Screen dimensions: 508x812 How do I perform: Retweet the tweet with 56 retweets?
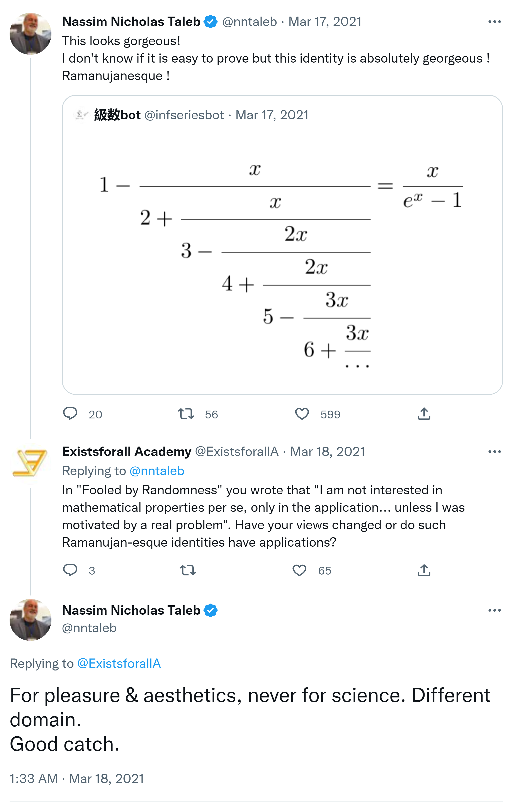186,413
